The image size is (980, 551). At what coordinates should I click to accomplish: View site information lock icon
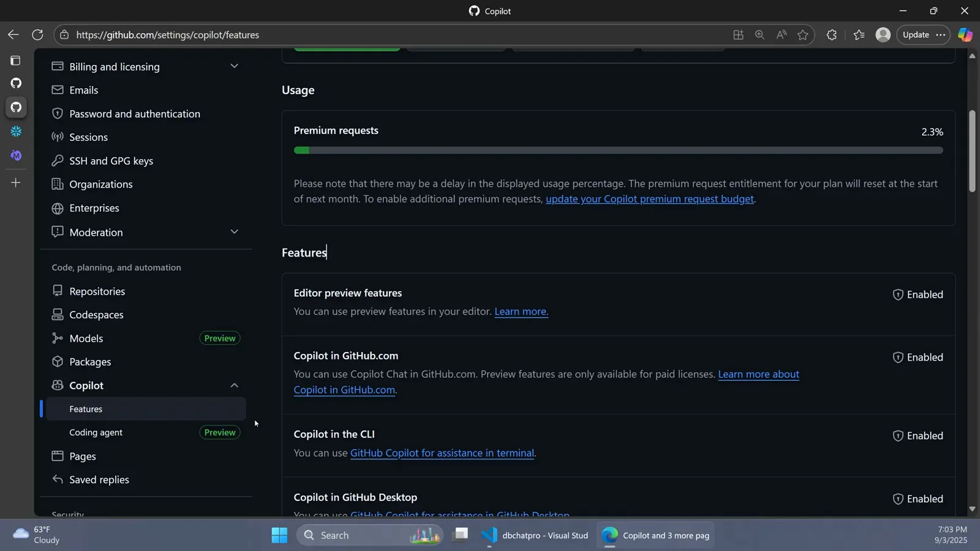click(x=64, y=35)
